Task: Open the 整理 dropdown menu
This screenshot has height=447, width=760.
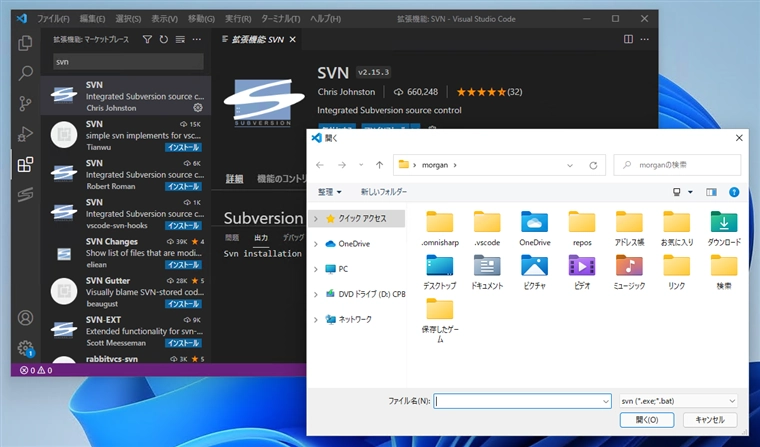Action: [330, 192]
